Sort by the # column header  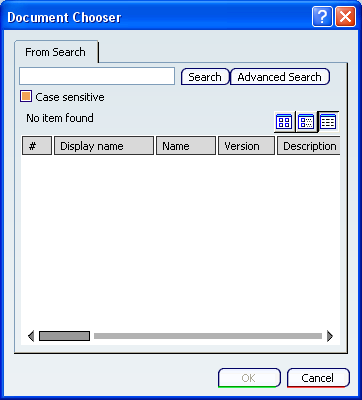(x=37, y=146)
